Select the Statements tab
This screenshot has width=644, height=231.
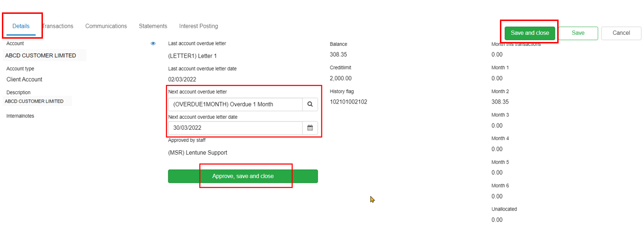tap(153, 26)
